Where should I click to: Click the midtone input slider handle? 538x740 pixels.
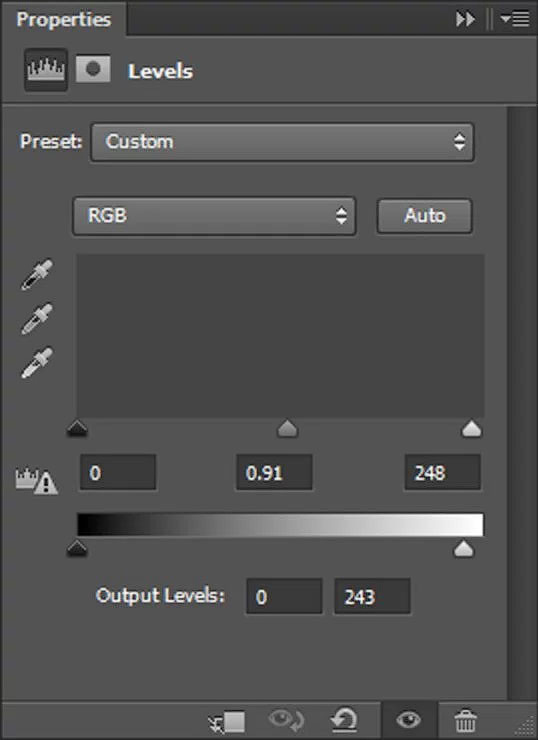(x=287, y=429)
